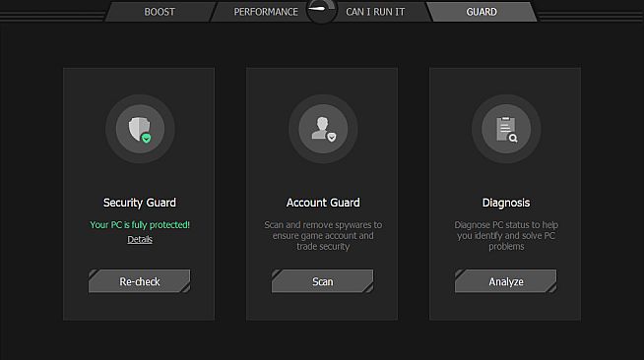This screenshot has height=360, width=644.
Task: Switch to the BOOST tab
Action: (x=160, y=12)
